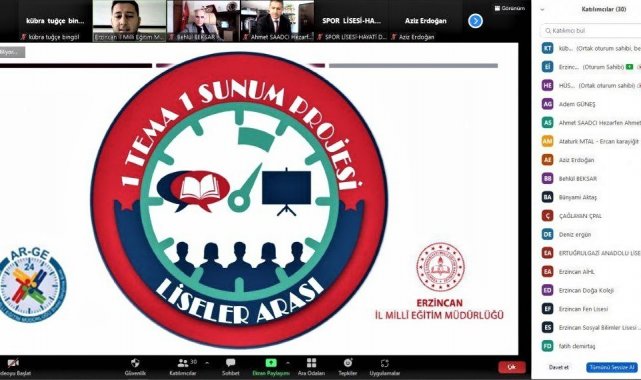Expand options arrow next to Katılımcılar
The height and width of the screenshot is (380, 641).
(x=207, y=363)
